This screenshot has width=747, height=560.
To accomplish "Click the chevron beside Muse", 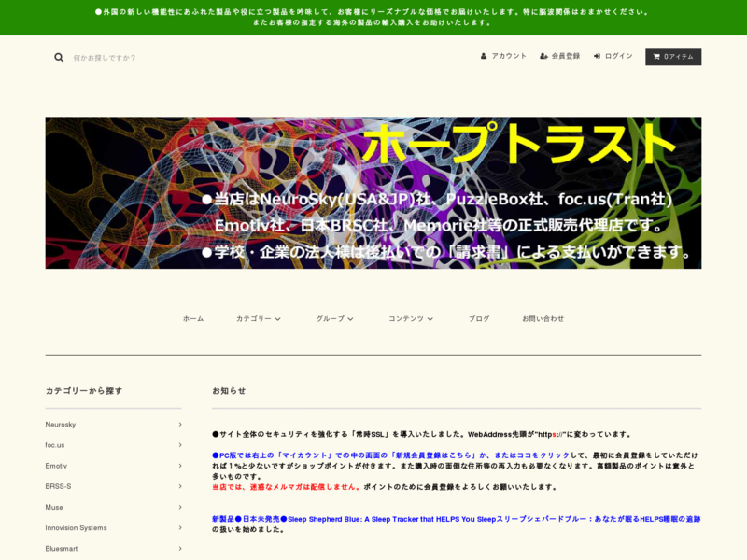I will [x=180, y=507].
